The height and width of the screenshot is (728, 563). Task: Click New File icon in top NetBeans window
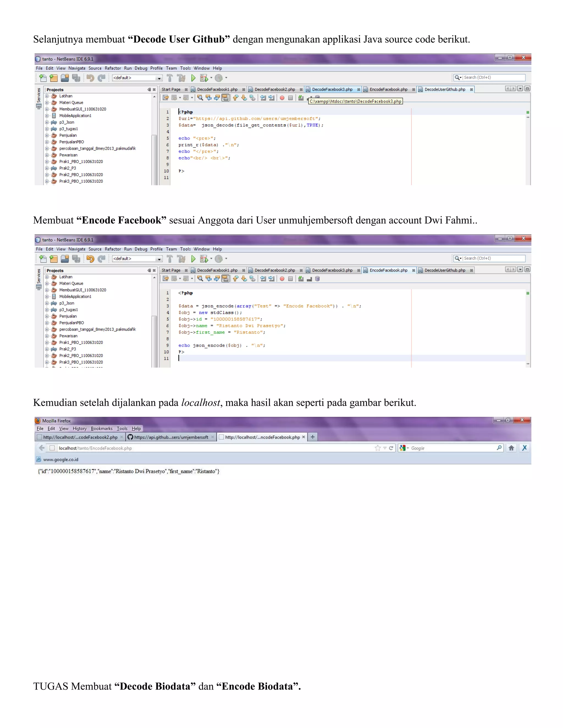[x=43, y=78]
